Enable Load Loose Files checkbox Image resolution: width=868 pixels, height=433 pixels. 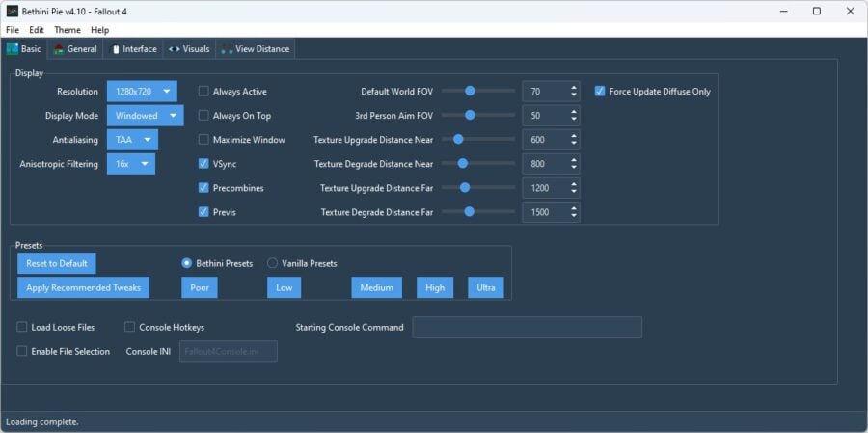22,327
